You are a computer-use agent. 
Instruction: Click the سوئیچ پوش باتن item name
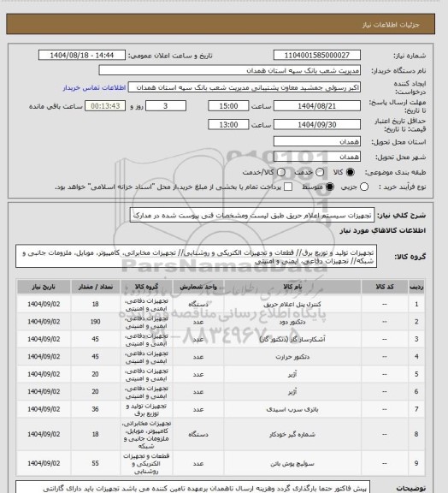(292, 463)
